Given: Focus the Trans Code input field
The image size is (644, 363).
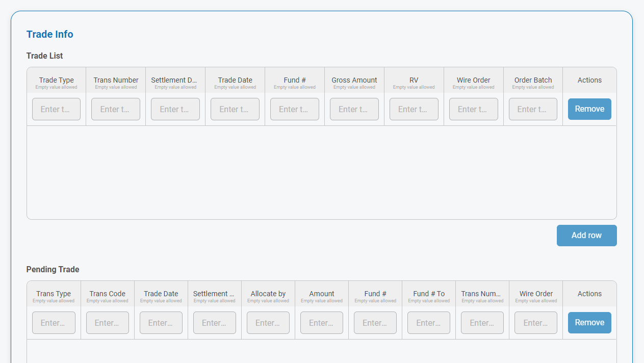Looking at the screenshot, I should pos(108,323).
